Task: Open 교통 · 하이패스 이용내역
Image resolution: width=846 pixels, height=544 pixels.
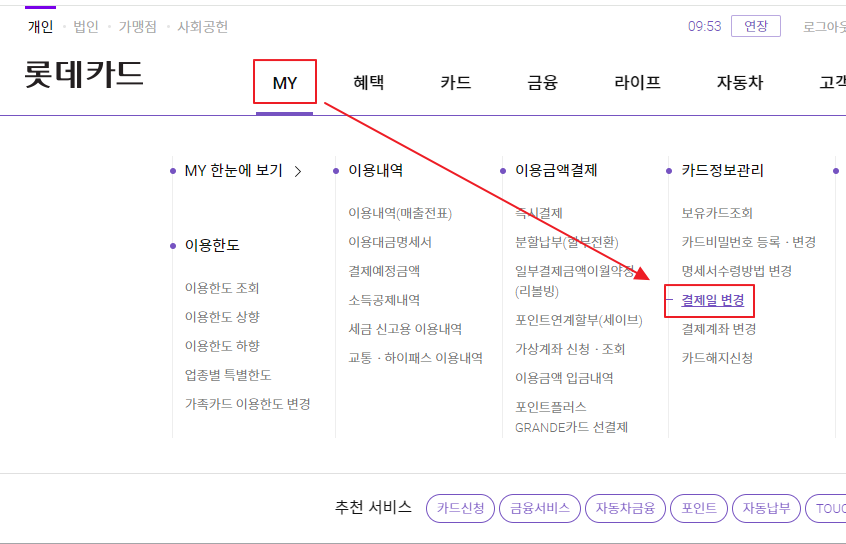Action: coord(415,358)
